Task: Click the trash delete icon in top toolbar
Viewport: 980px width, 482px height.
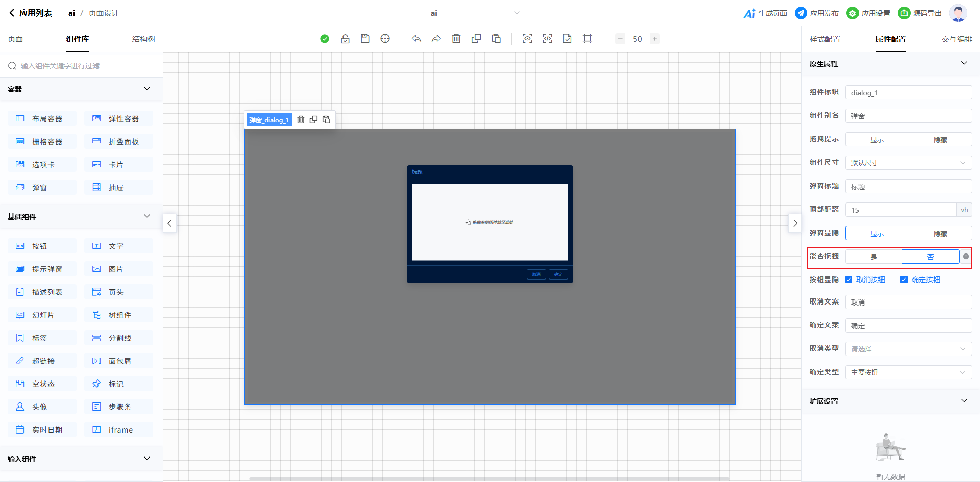Action: tap(456, 39)
